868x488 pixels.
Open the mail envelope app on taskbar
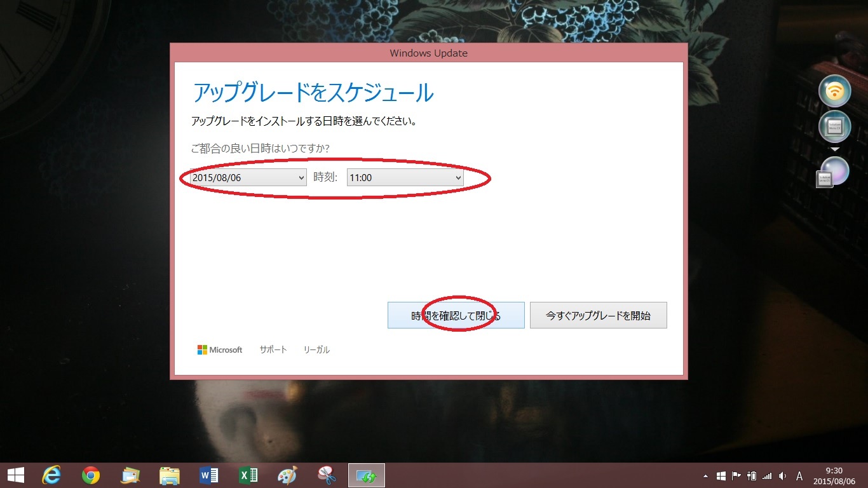point(130,475)
